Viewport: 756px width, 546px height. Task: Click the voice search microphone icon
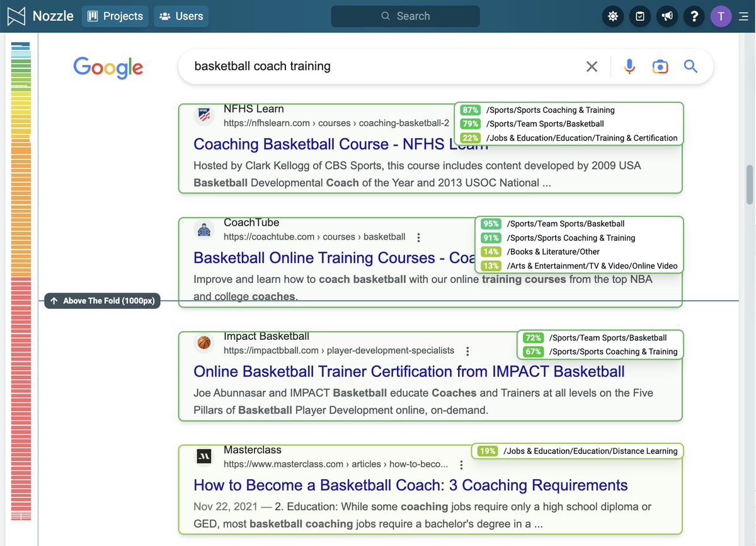click(x=629, y=66)
